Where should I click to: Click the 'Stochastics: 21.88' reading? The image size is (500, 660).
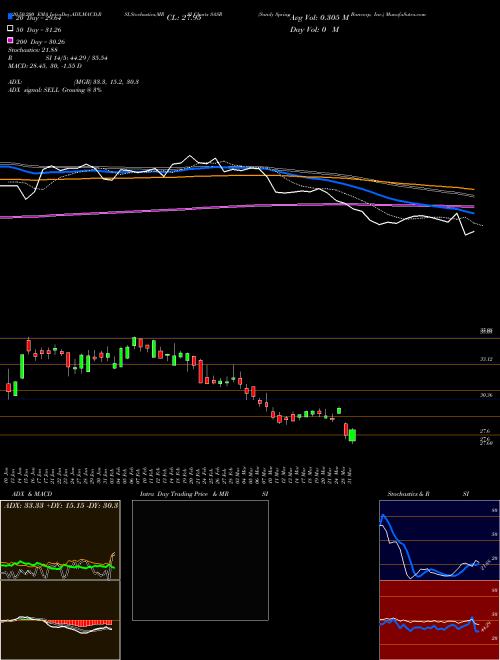(x=32, y=50)
